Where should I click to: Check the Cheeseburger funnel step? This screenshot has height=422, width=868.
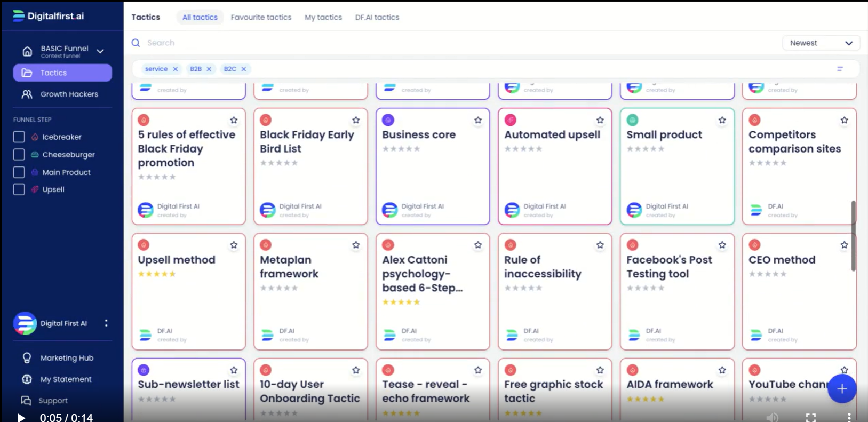pyautogui.click(x=19, y=155)
